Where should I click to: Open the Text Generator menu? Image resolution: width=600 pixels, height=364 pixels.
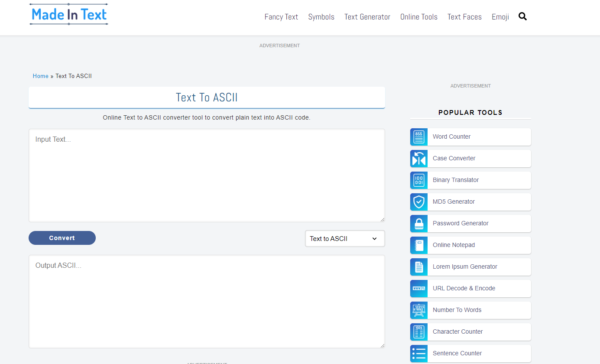coord(367,17)
